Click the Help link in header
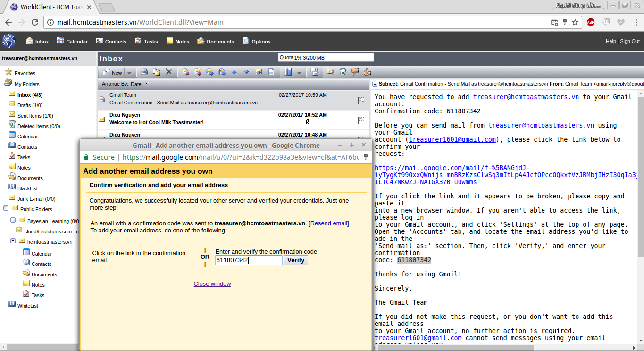 (x=611, y=41)
